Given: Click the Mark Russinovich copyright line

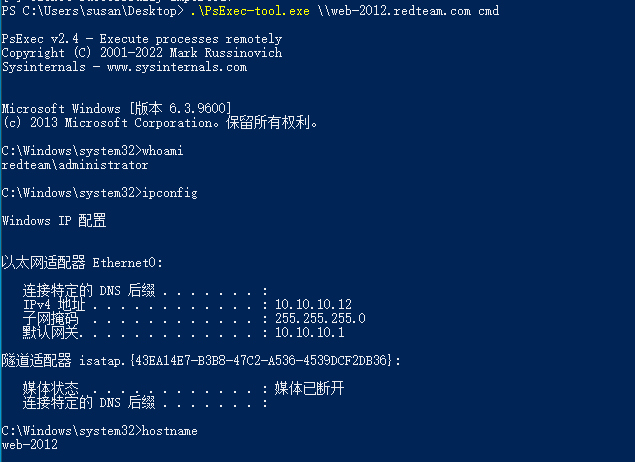Looking at the screenshot, I should pyautogui.click(x=142, y=53).
